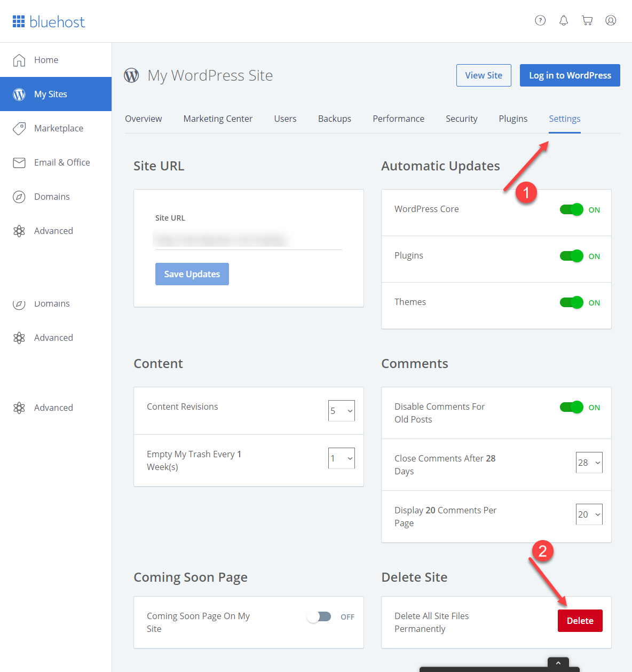The width and height of the screenshot is (632, 672).
Task: Open the help question mark icon
Action: click(x=540, y=20)
